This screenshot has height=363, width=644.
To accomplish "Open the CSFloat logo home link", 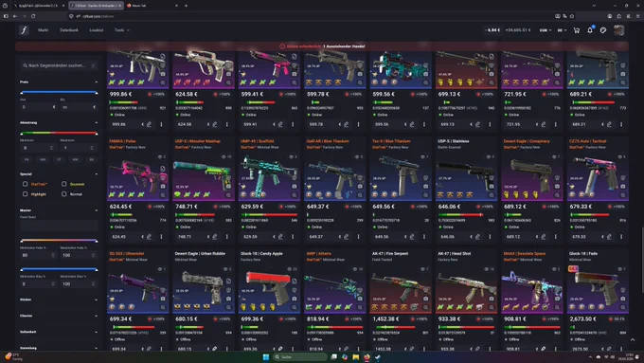I will [24, 30].
